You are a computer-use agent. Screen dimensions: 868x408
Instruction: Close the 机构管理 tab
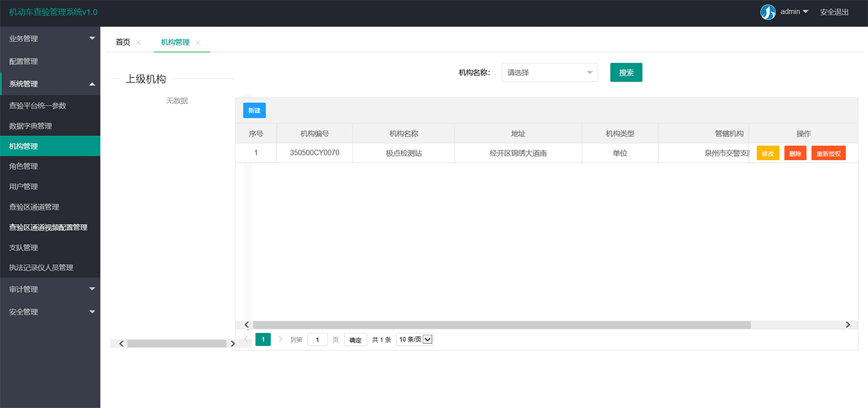click(198, 43)
